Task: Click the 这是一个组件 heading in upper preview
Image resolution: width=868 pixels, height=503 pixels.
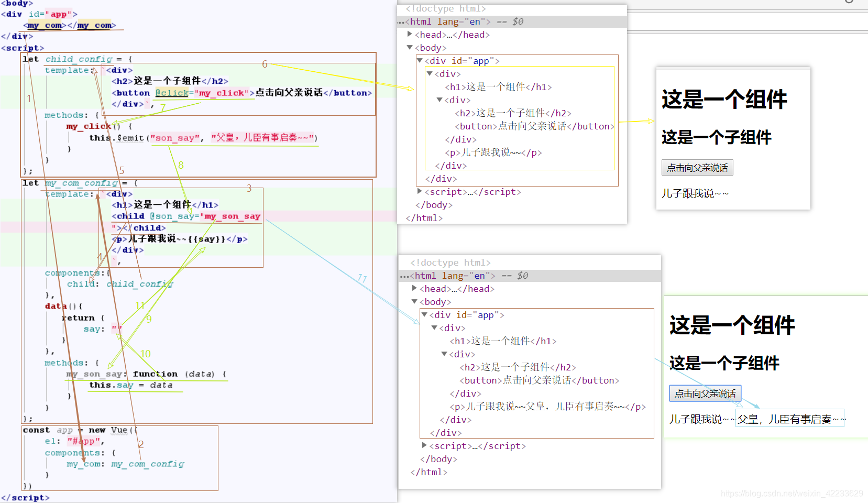Action: (x=724, y=99)
